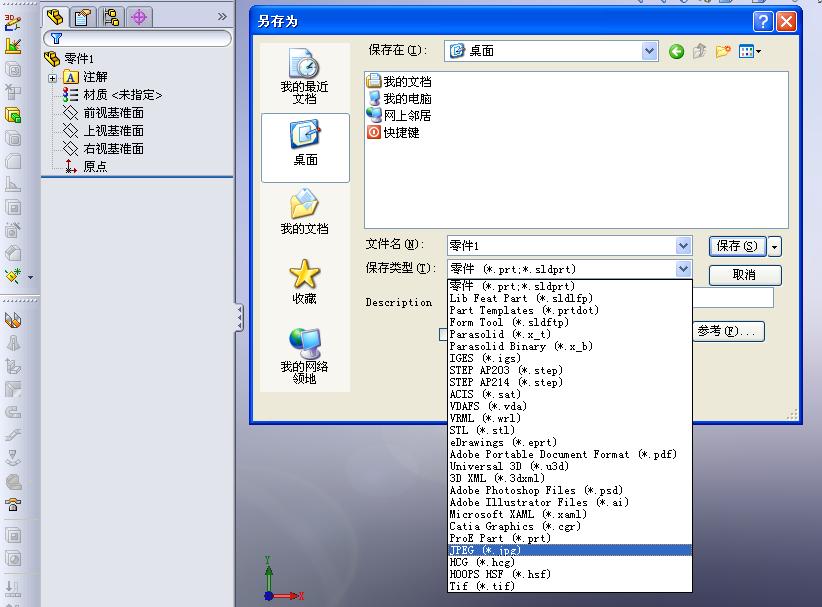Click the dialog help question button
The width and height of the screenshot is (822, 607).
tap(763, 21)
